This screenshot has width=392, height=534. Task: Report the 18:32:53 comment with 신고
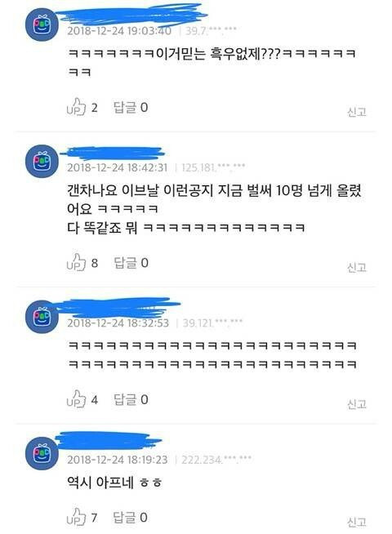(x=357, y=404)
